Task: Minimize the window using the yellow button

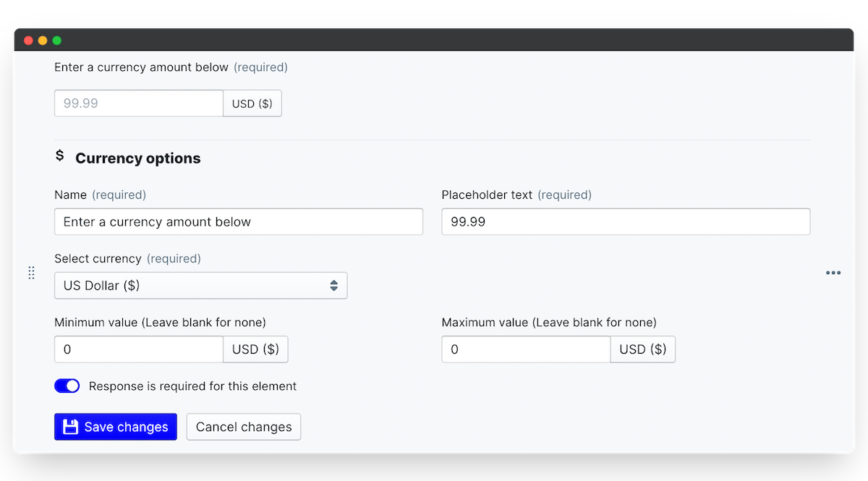Action: point(43,41)
